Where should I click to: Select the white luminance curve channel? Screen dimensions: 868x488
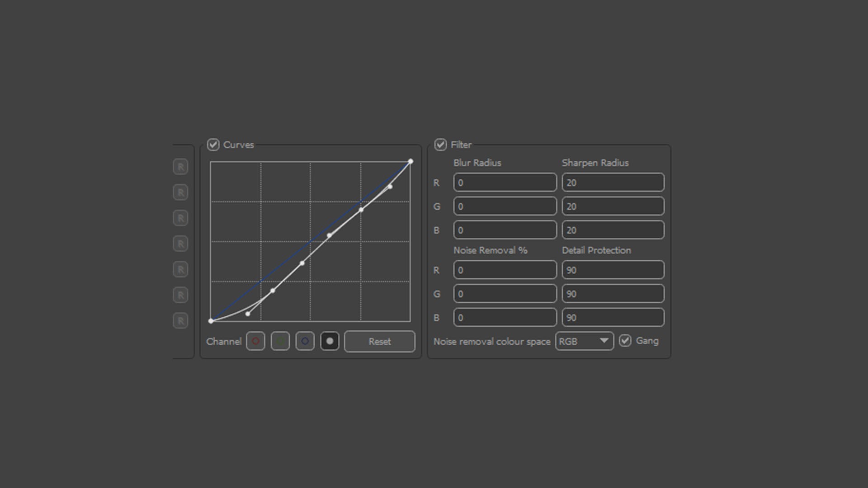(x=330, y=341)
